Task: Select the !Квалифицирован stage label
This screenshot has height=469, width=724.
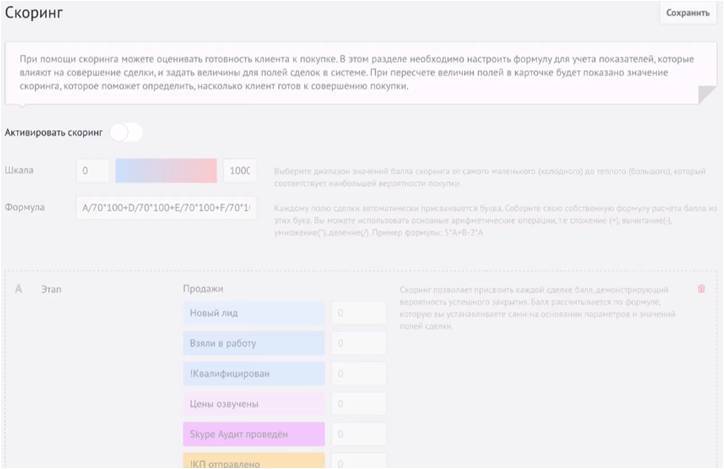Action: [x=254, y=374]
